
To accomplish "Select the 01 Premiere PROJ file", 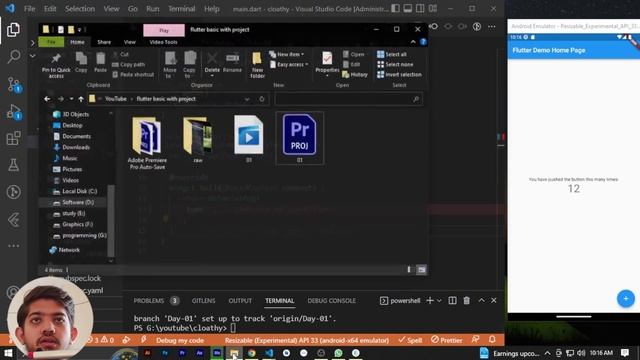I will (300, 138).
